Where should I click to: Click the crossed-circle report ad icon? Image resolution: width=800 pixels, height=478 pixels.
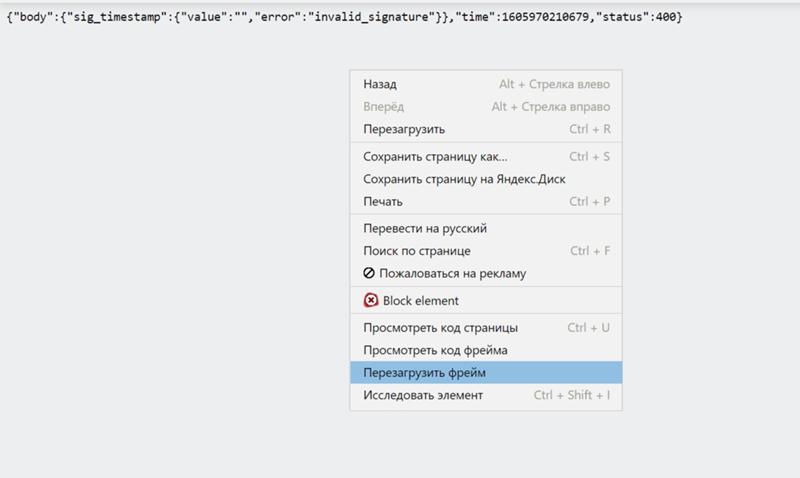pos(370,273)
